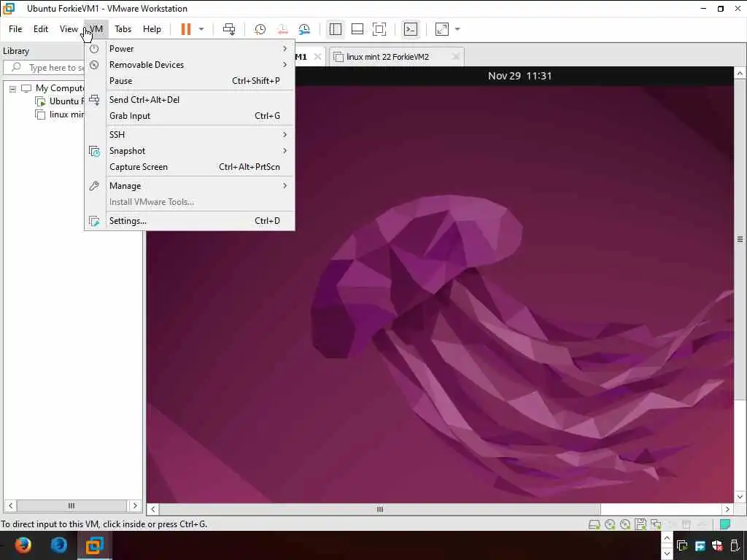Screen dimensions: 747x560
Task: Click the teal message log icon in status bar
Action: pos(725,525)
